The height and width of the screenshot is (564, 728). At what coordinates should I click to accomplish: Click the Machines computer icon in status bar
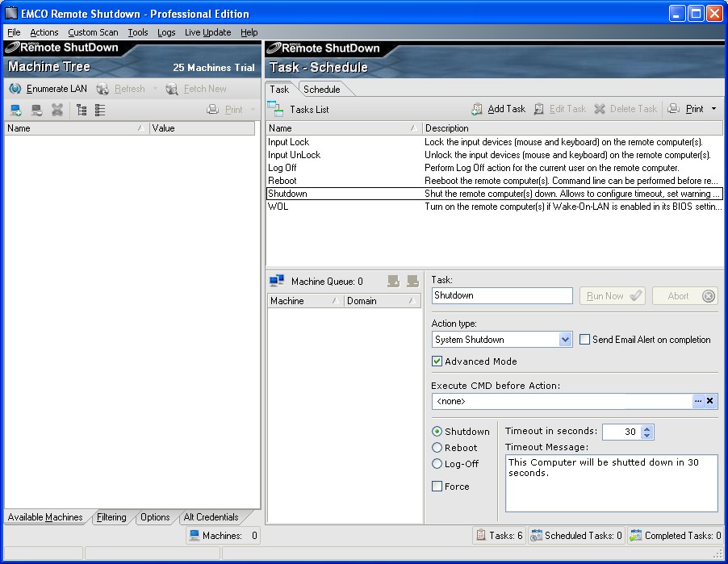click(x=194, y=535)
